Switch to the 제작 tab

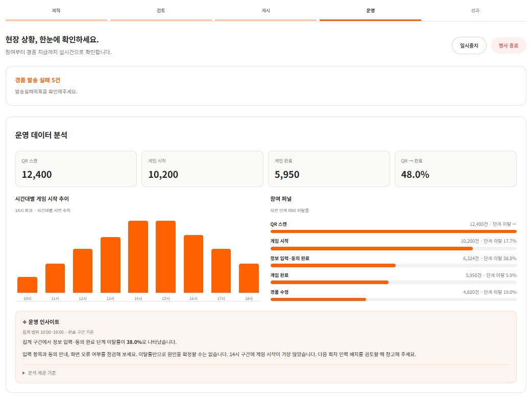(56, 11)
